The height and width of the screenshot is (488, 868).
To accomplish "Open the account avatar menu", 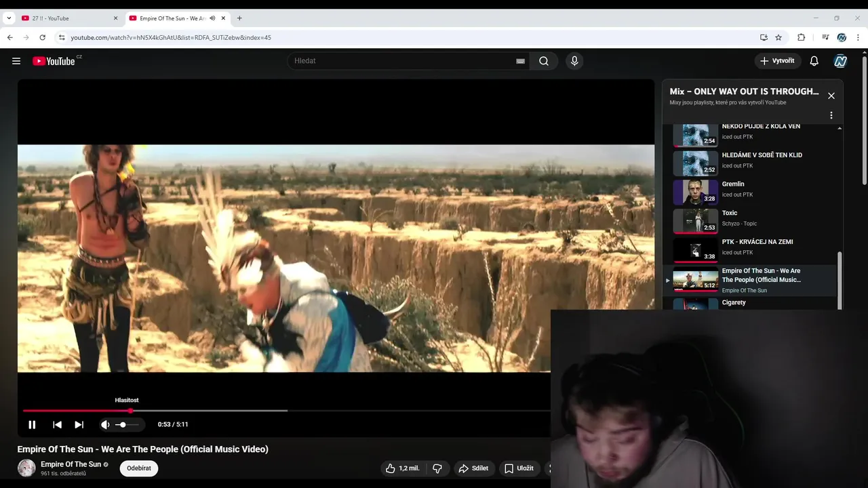I will pos(841,61).
